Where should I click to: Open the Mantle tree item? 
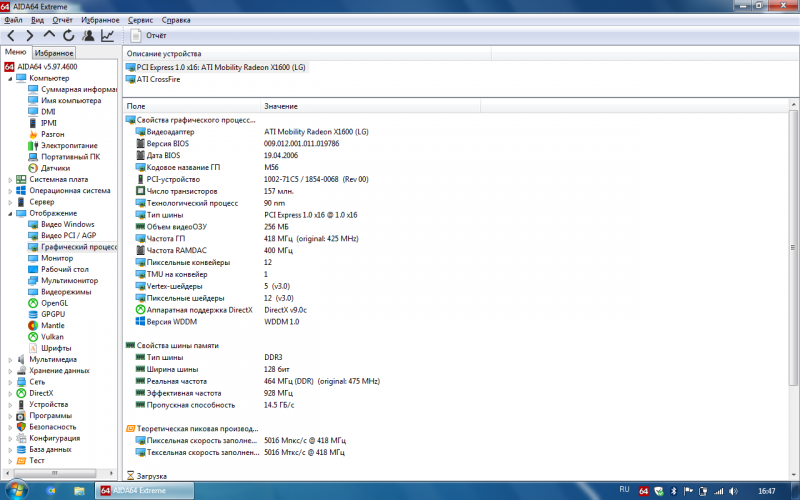(46, 326)
